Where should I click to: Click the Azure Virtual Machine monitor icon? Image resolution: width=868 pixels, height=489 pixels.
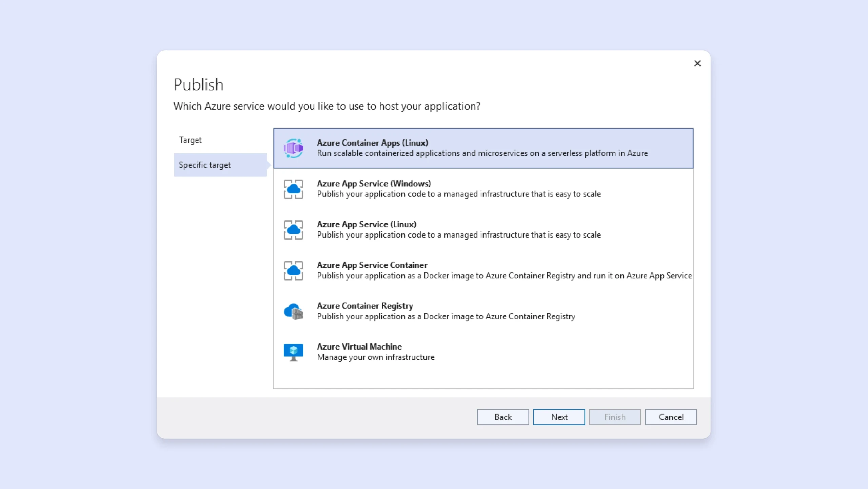(x=293, y=352)
